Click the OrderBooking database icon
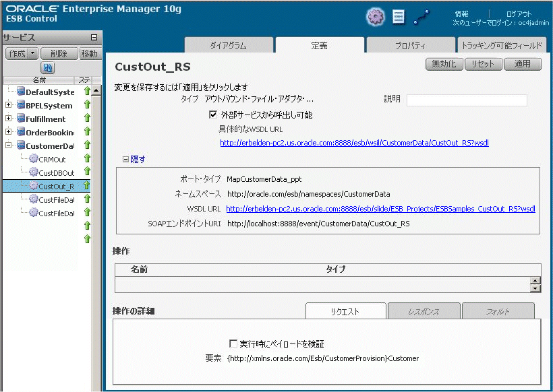 pyautogui.click(x=21, y=132)
